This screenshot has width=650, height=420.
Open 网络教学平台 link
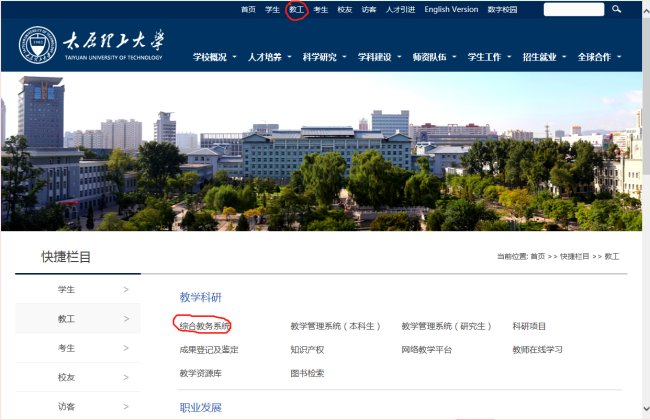426,350
